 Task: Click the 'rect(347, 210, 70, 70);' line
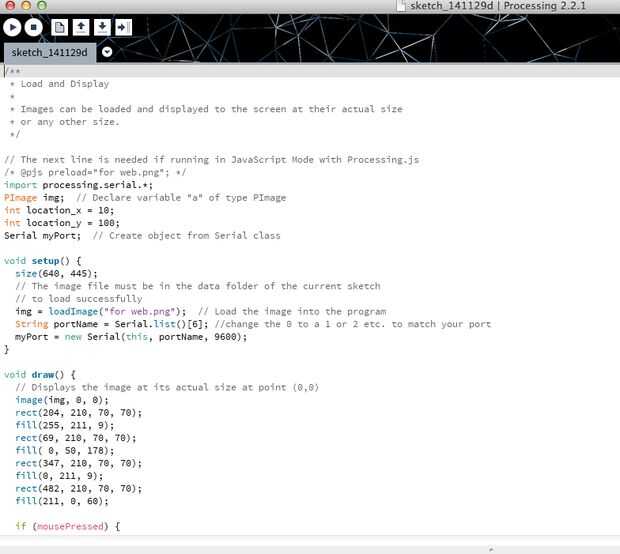point(78,463)
